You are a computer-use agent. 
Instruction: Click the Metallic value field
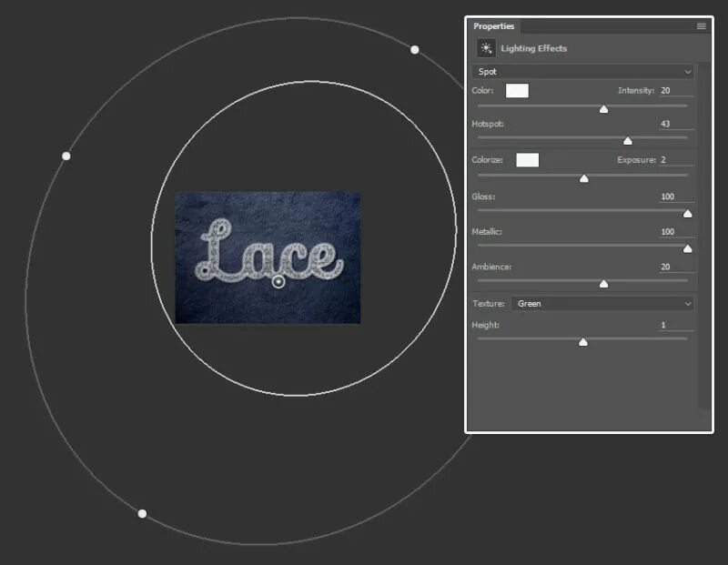[x=676, y=232]
